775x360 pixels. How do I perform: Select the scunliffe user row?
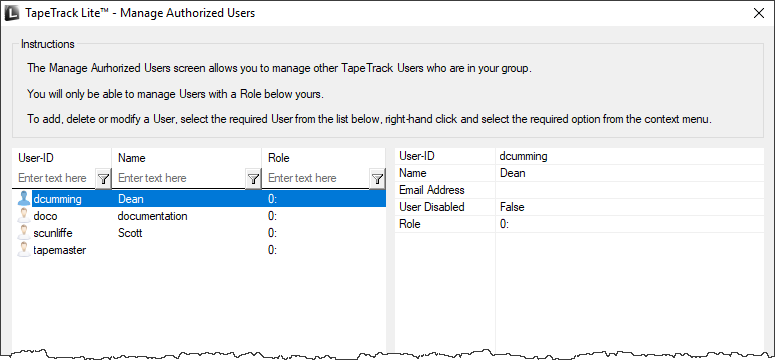point(199,233)
